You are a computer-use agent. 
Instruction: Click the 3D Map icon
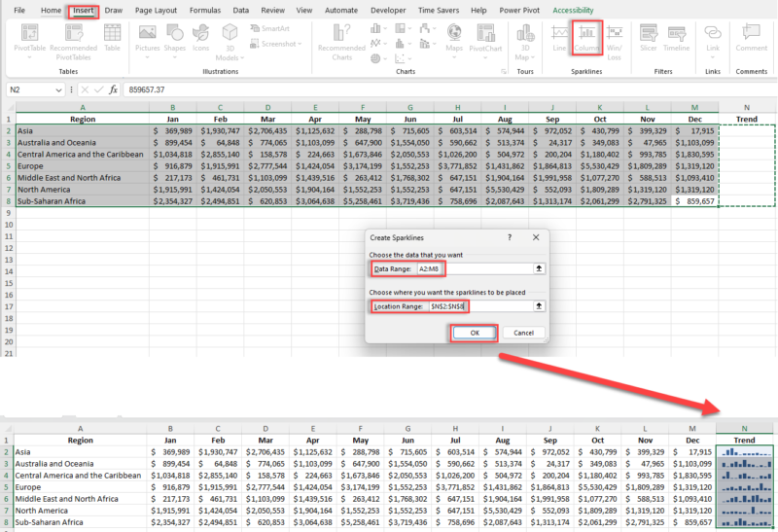[523, 39]
